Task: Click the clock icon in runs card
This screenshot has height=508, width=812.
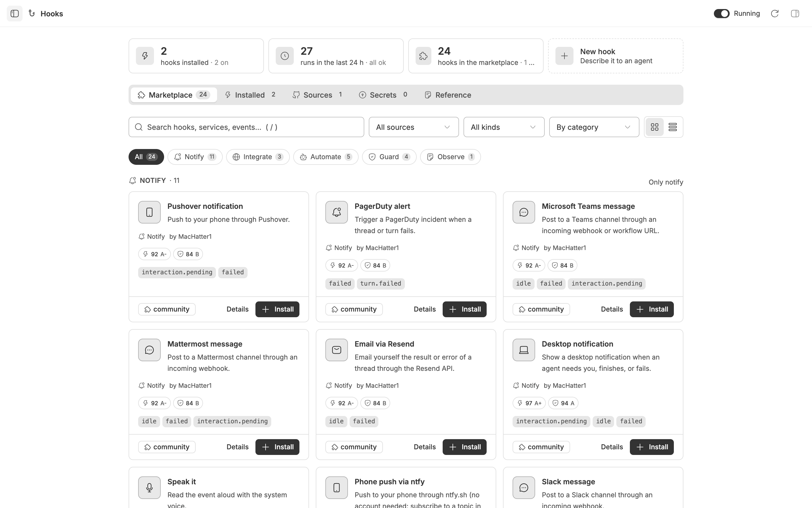Action: coord(285,56)
